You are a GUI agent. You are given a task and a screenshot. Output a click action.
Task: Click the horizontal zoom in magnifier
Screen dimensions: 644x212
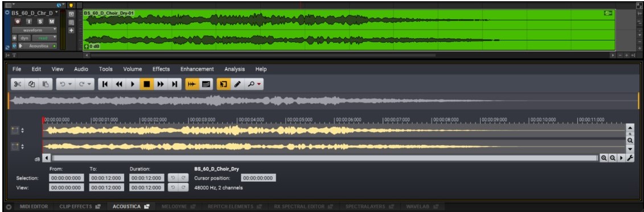604,158
